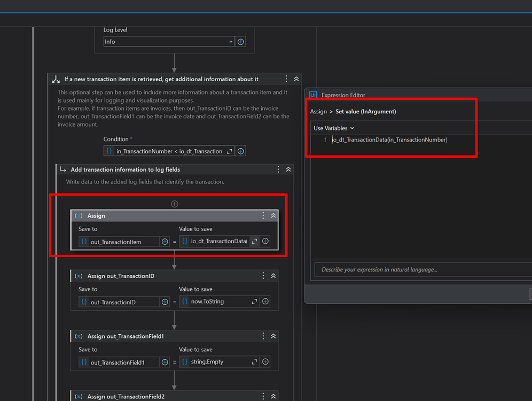The width and height of the screenshot is (532, 401).
Task: Click the plus circle above the Assign activity
Action: (x=174, y=204)
